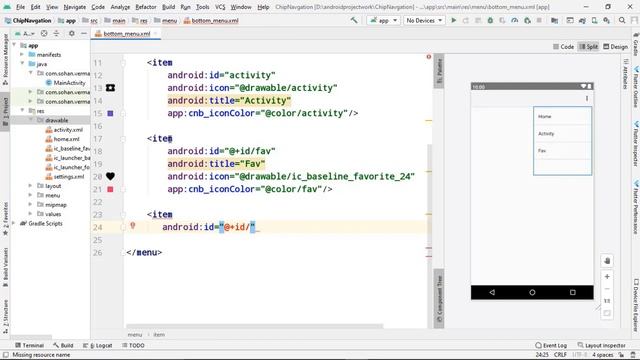Click the red error indicator at editor top
This screenshot has height=360, width=640.
click(429, 57)
